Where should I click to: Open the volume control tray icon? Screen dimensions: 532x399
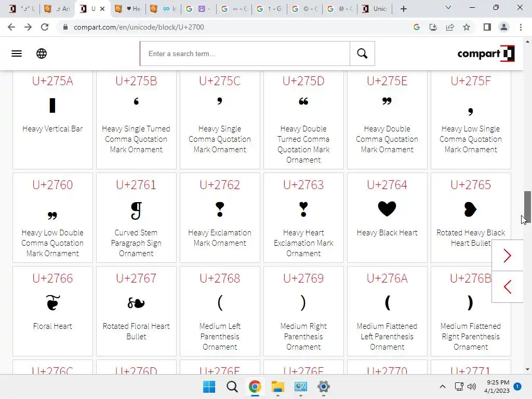coord(472,387)
